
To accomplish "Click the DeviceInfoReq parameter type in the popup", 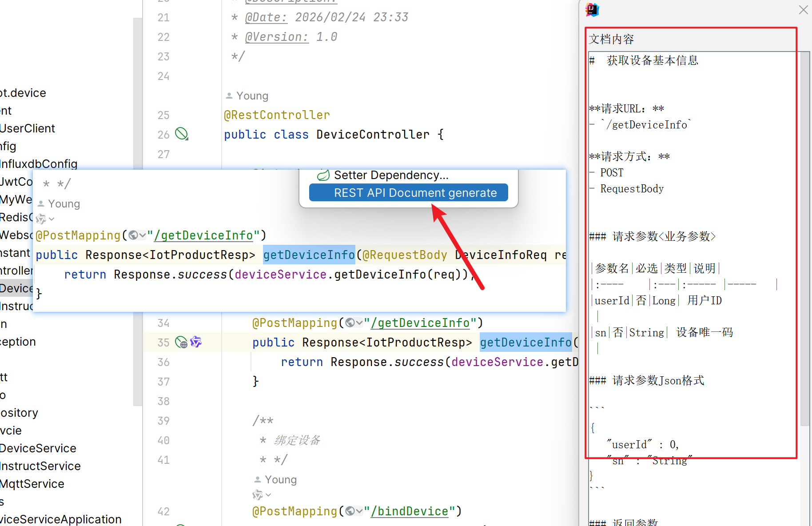I will tap(501, 255).
